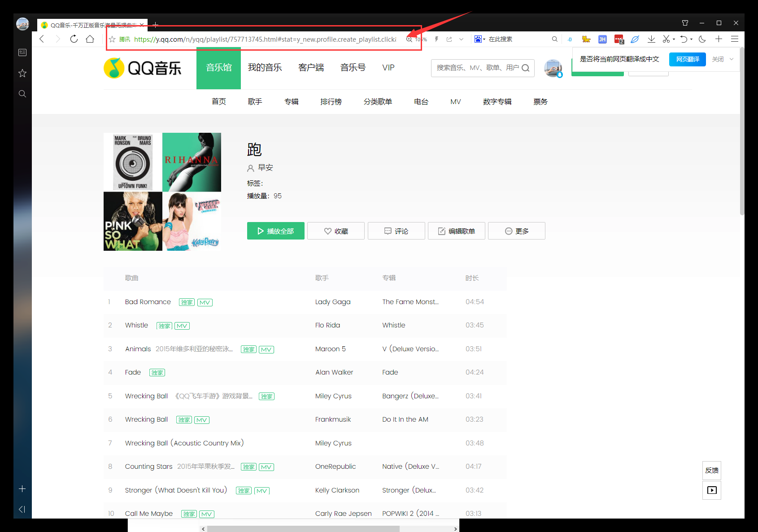758x532 pixels.
Task: Expand the scissors tool dropdown arrow
Action: 674,39
